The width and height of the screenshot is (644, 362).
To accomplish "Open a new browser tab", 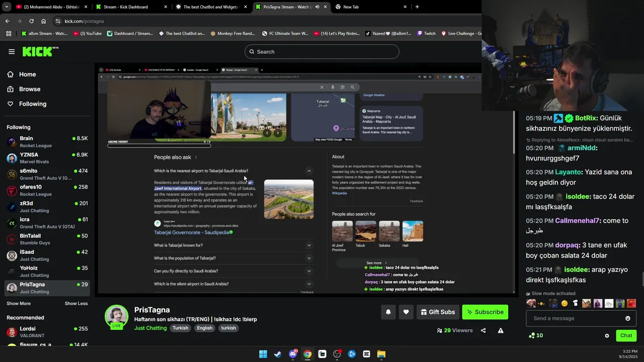I will (x=417, y=7).
